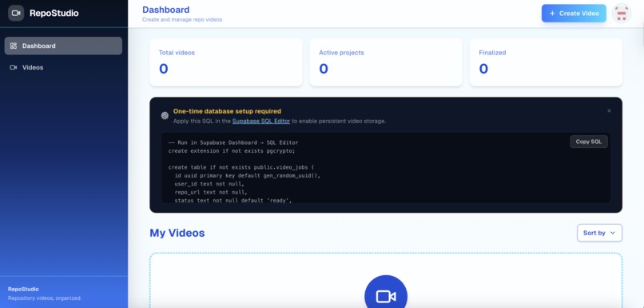Click the Sort by chevron arrow

click(x=613, y=233)
